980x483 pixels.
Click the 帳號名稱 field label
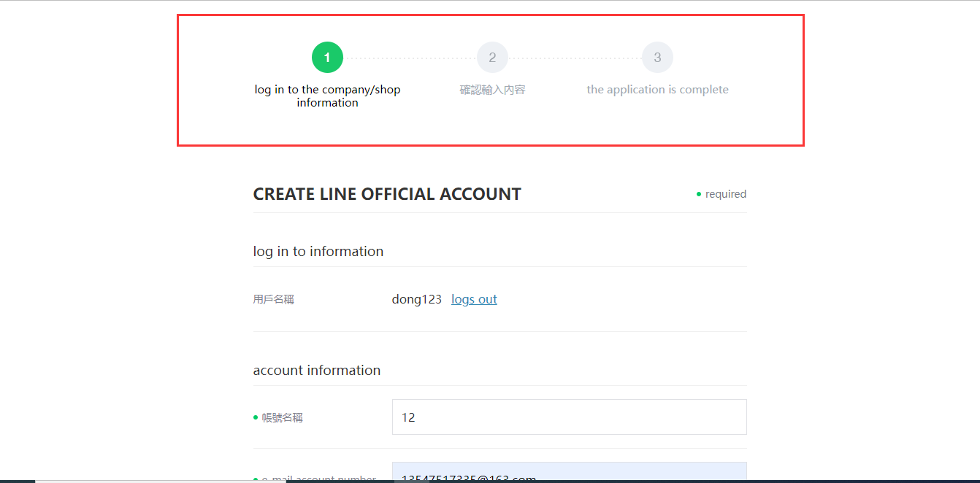click(283, 417)
